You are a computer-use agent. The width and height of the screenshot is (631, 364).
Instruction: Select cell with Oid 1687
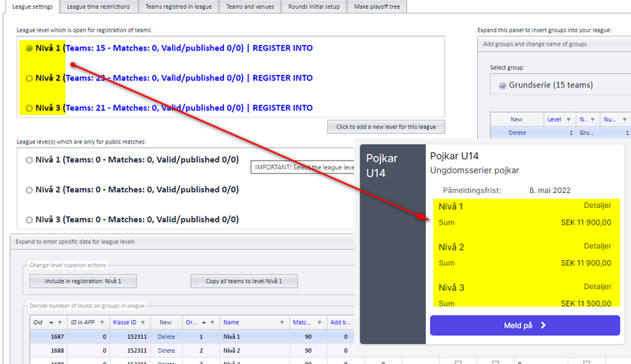coord(48,336)
